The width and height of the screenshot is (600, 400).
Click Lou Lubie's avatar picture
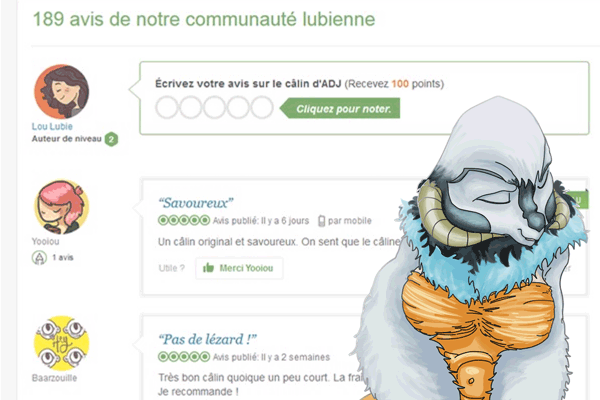tap(62, 92)
